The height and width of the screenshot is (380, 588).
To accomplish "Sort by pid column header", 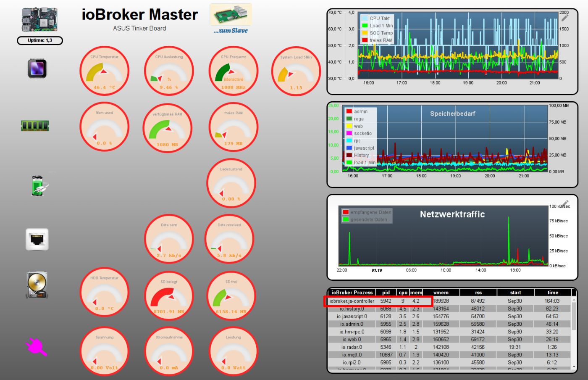I will pos(386,293).
